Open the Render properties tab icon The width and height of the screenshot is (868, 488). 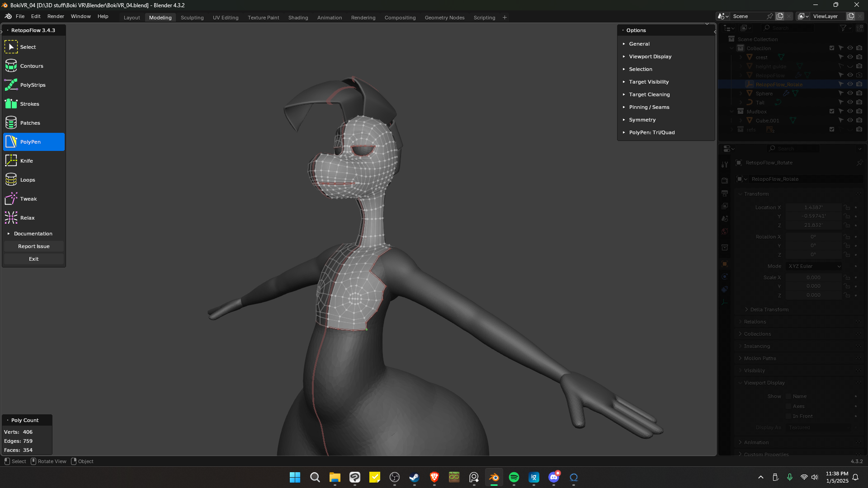tap(725, 181)
